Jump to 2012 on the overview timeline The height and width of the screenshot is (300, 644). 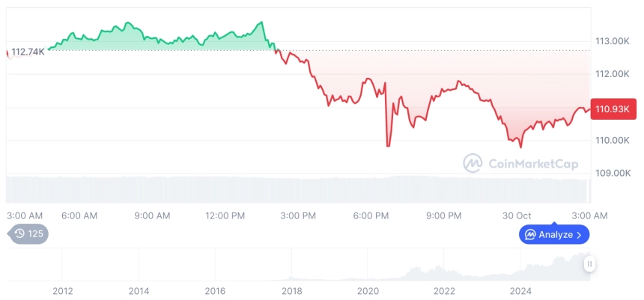[x=62, y=290]
